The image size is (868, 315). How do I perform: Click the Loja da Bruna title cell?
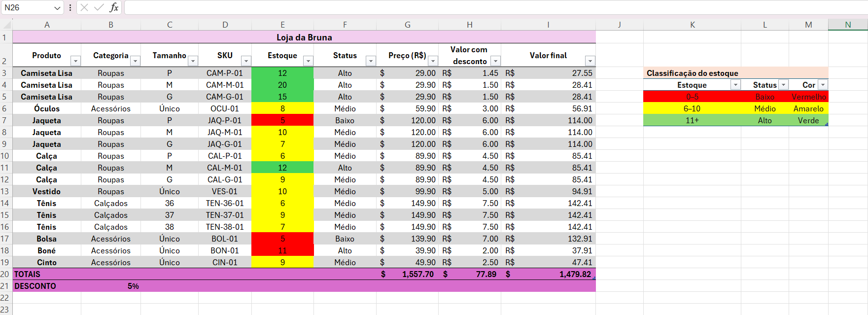304,37
